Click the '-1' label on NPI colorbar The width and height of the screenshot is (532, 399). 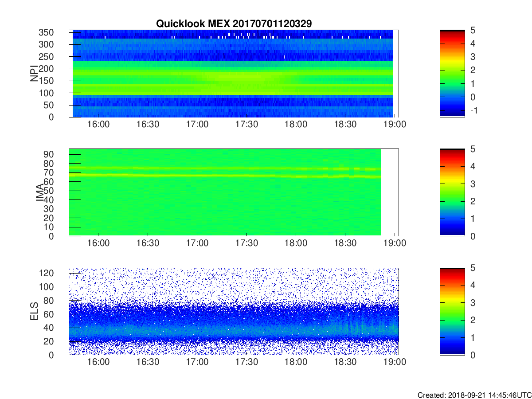tap(473, 110)
